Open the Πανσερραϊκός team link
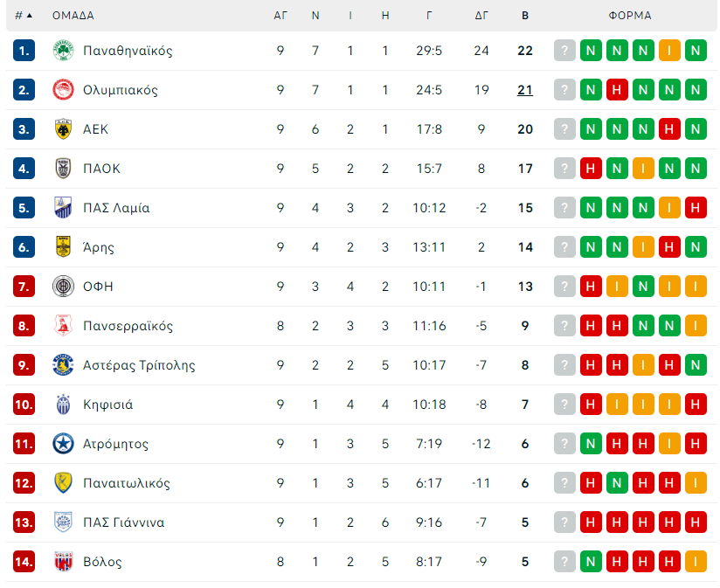This screenshot has height=588, width=720. tap(128, 326)
